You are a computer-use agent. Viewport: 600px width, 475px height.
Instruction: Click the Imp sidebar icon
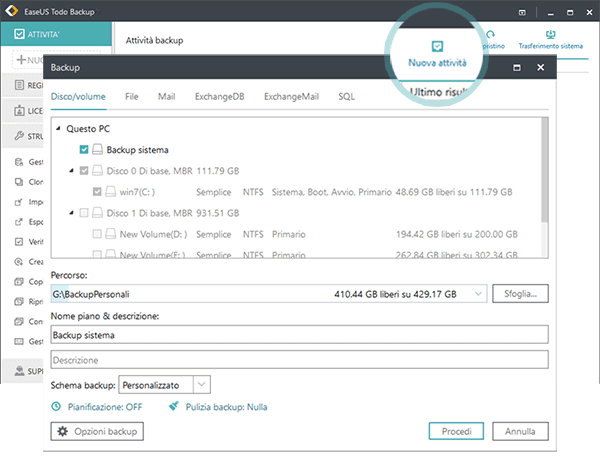tap(19, 202)
